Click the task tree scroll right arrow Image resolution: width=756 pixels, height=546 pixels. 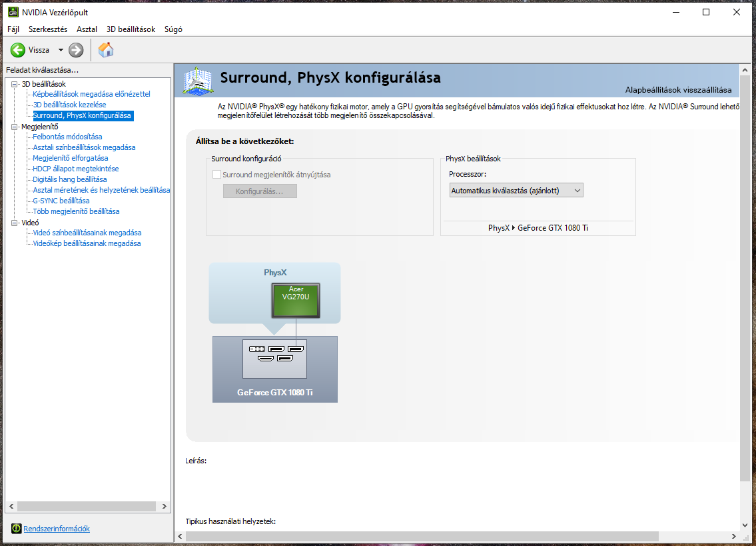tap(165, 507)
